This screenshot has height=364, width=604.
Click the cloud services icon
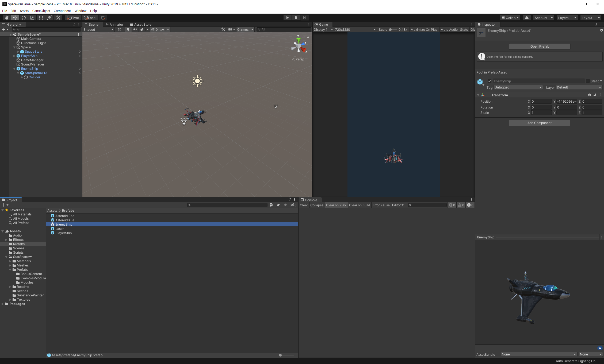point(526,18)
